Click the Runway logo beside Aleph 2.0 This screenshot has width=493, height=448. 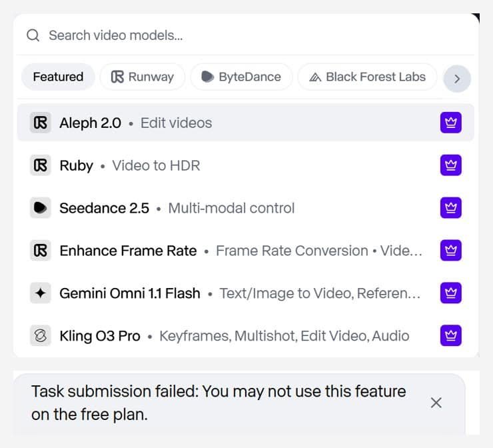[x=41, y=123]
